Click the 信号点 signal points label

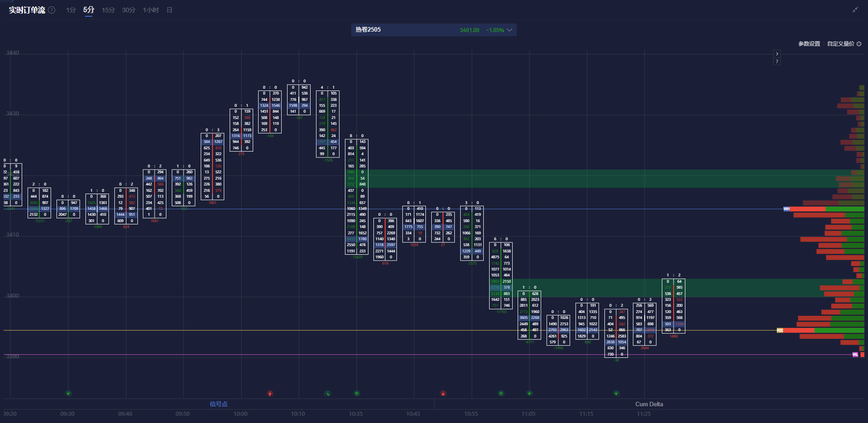tap(218, 404)
